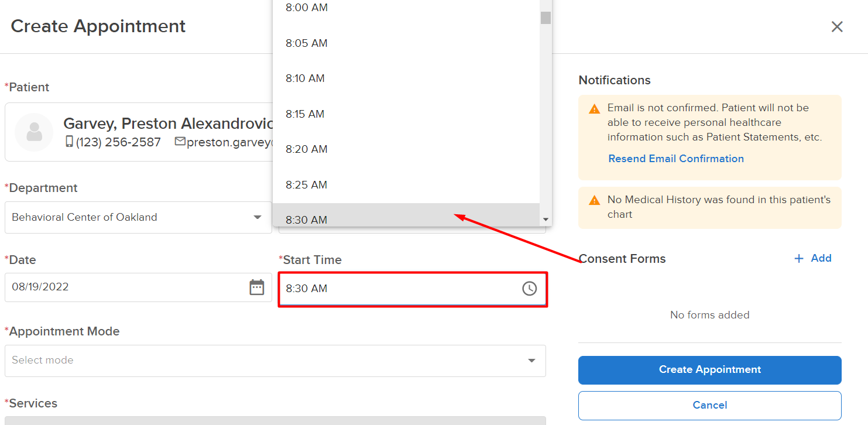Viewport: 868px width, 425px height.
Task: Click the envelope icon beside patient email
Action: click(x=180, y=141)
